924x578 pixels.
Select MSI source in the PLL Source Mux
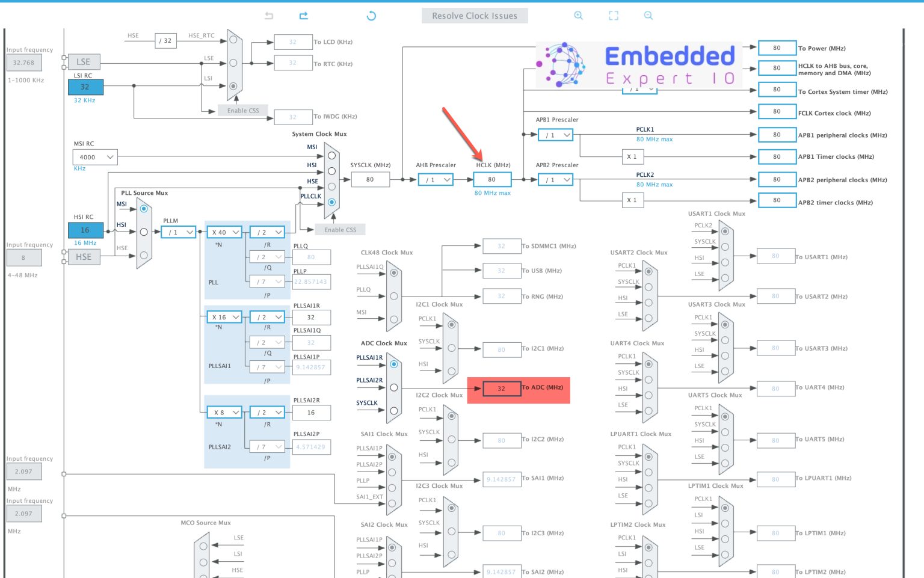point(143,209)
